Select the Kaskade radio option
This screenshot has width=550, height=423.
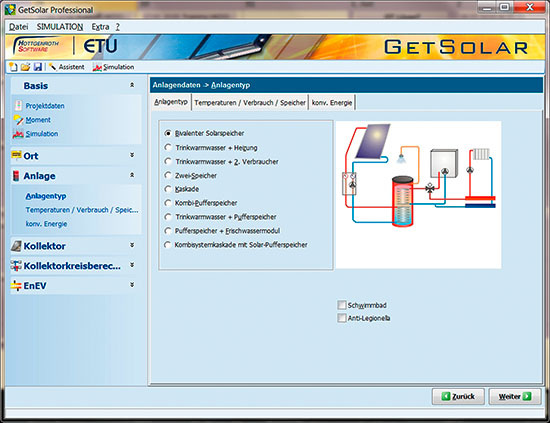click(168, 189)
